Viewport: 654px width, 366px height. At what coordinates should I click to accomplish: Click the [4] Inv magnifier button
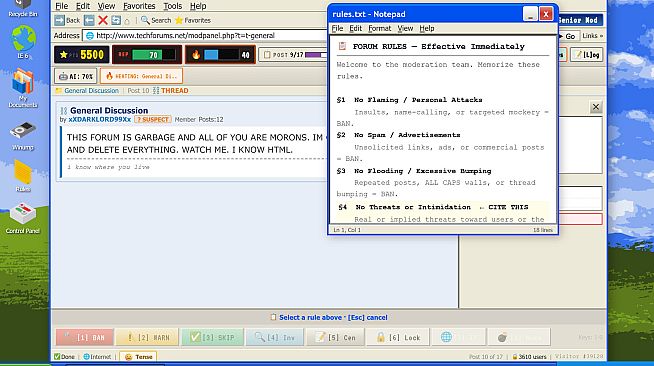click(274, 337)
